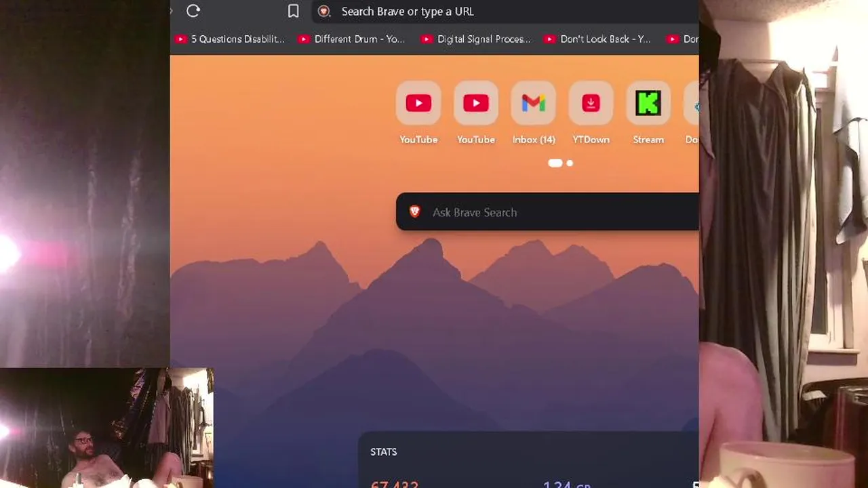Open 'Don't Look Back - Y...' bookmark
The height and width of the screenshot is (488, 868).
[597, 39]
